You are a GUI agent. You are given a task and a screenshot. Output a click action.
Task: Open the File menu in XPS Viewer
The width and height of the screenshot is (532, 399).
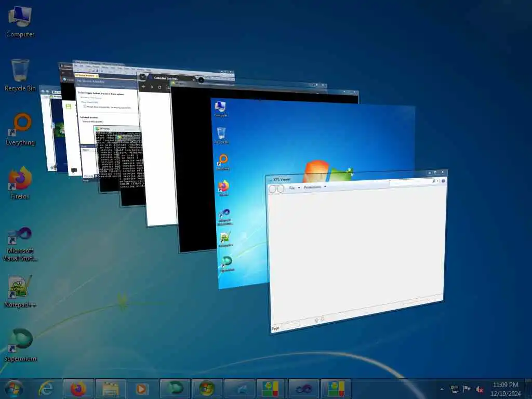294,188
